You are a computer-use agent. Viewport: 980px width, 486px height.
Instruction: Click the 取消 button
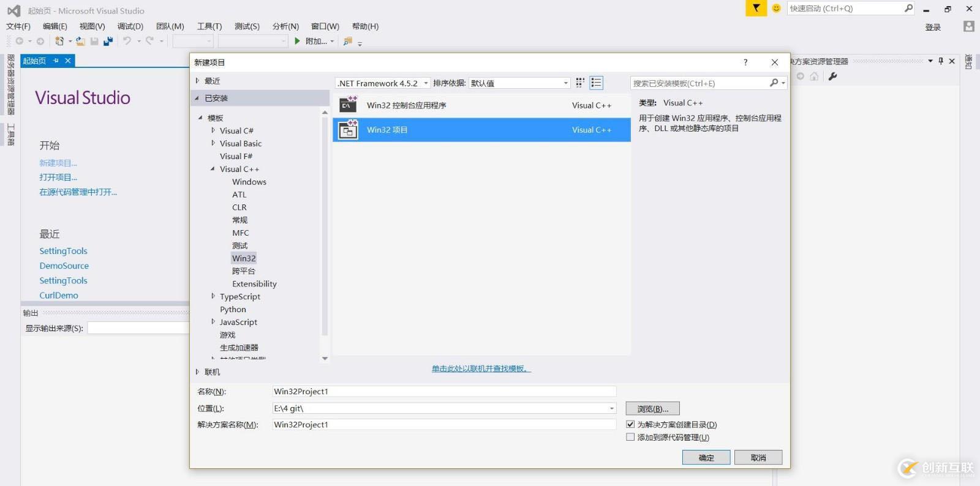pyautogui.click(x=758, y=457)
